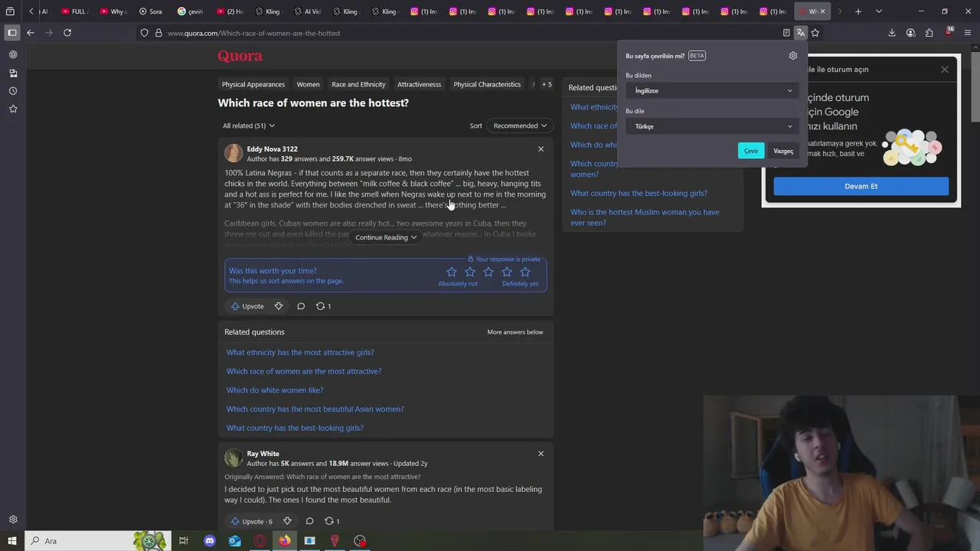Switch to the FULL YouTube tab
980x551 pixels.
pos(74,11)
